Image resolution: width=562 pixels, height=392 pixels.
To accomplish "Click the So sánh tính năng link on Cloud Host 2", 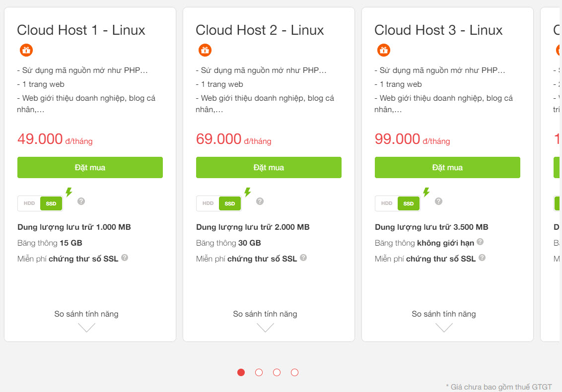I will coord(265,314).
